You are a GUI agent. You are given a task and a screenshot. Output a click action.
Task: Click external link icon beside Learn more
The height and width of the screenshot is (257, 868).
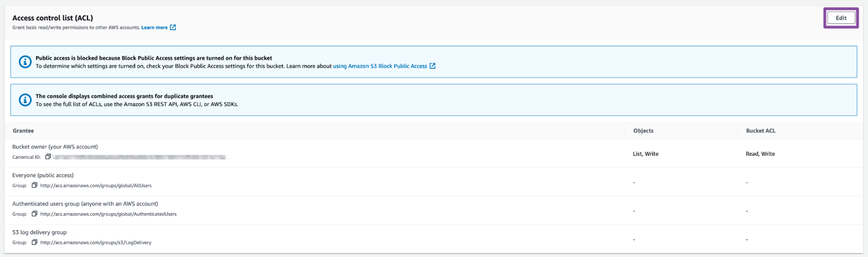(173, 27)
